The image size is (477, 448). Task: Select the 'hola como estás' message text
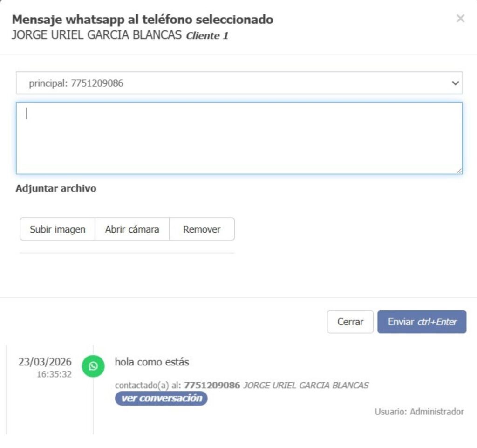point(152,362)
